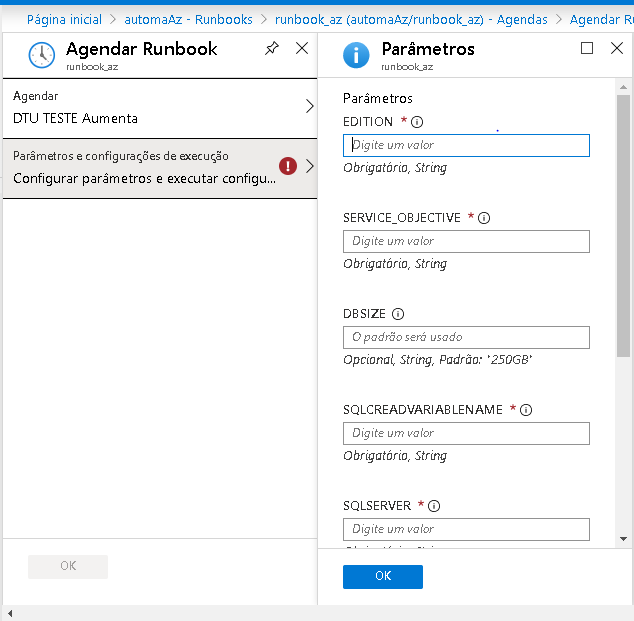Click the SERVICE_OBJECTIVE text field
The image size is (634, 621).
(x=466, y=241)
